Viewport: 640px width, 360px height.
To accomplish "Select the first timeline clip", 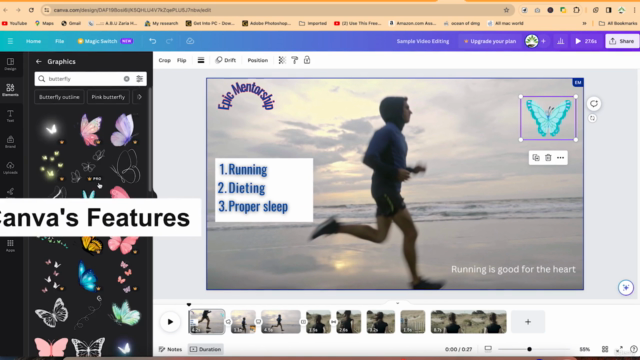I will [x=207, y=322].
